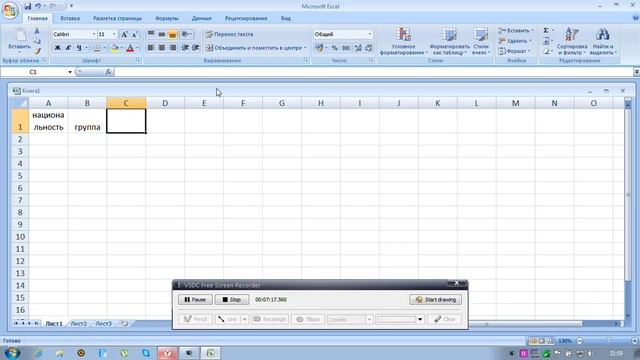Align text to the right

(x=173, y=48)
